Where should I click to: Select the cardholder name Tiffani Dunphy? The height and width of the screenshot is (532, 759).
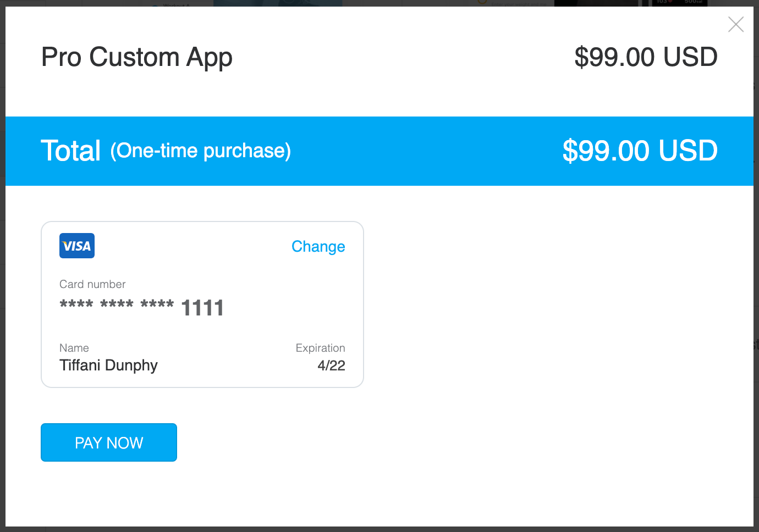[108, 365]
